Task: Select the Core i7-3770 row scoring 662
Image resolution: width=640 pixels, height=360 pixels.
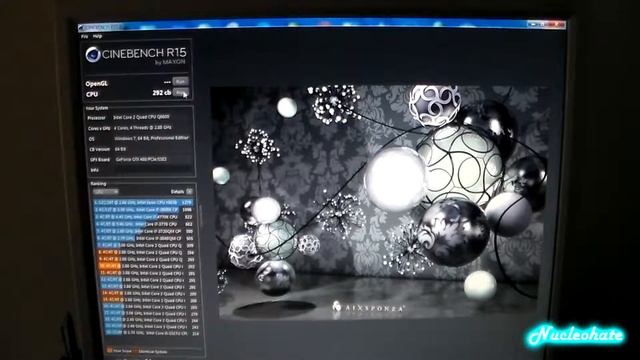Action: click(144, 224)
